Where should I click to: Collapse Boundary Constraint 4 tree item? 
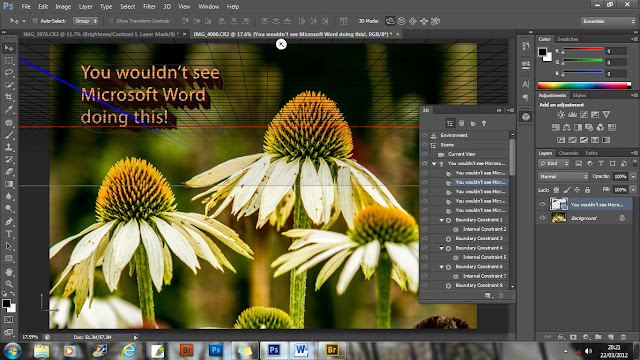[x=441, y=248]
